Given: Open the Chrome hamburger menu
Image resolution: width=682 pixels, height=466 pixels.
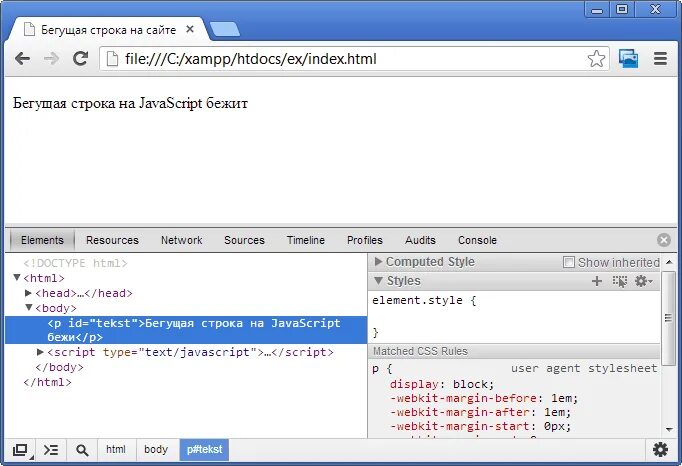Looking at the screenshot, I should tap(660, 58).
